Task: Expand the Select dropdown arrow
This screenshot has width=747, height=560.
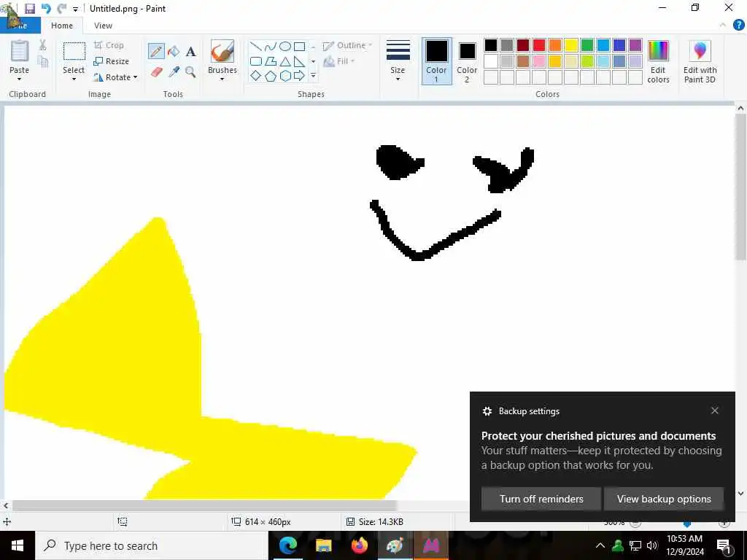Action: pos(74,79)
